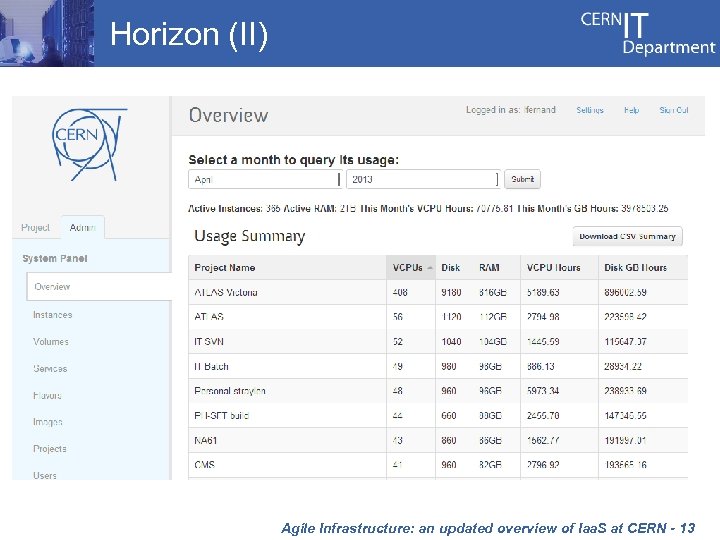Click Download CSV Summary button
The image size is (720, 540).
pyautogui.click(x=627, y=236)
